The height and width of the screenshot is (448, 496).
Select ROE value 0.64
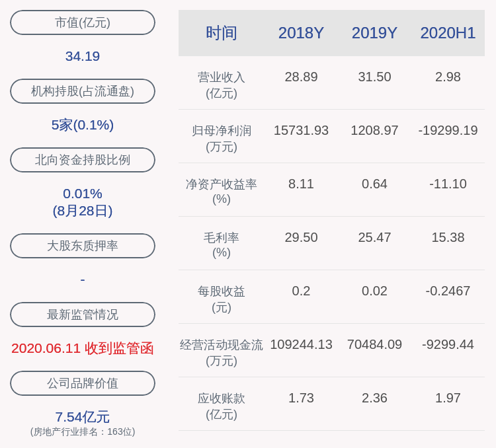coord(374,184)
